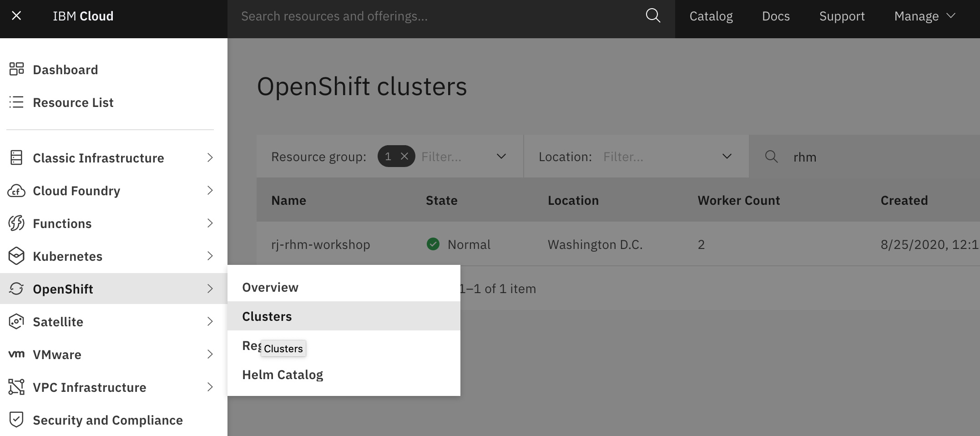Click the OpenShift submenu chevron
The height and width of the screenshot is (436, 980).
pyautogui.click(x=210, y=289)
